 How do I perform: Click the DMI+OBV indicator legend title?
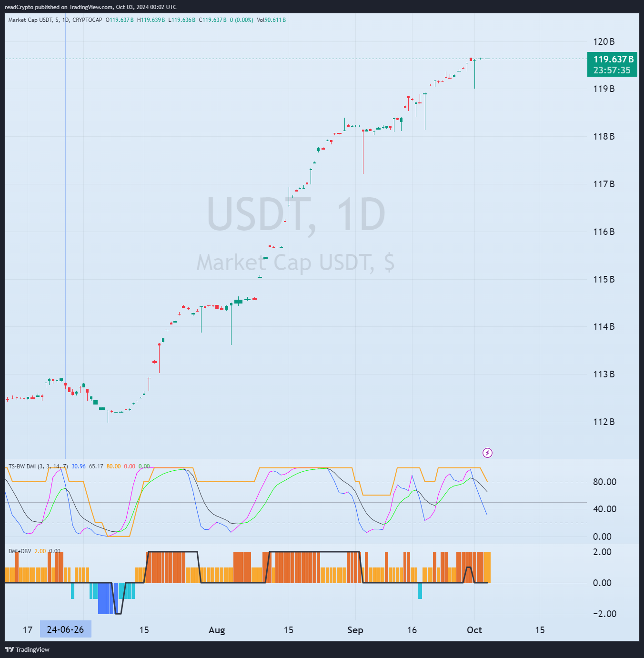20,551
